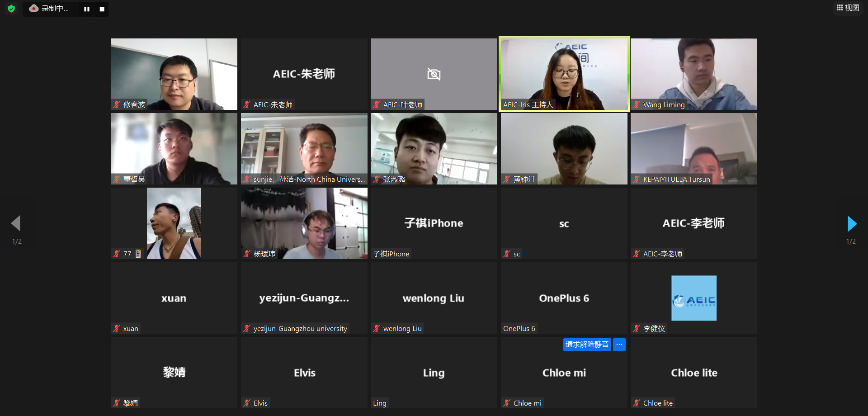The image size is (868, 416).
Task: Click muted mic icon beside Elvis
Action: 247,403
